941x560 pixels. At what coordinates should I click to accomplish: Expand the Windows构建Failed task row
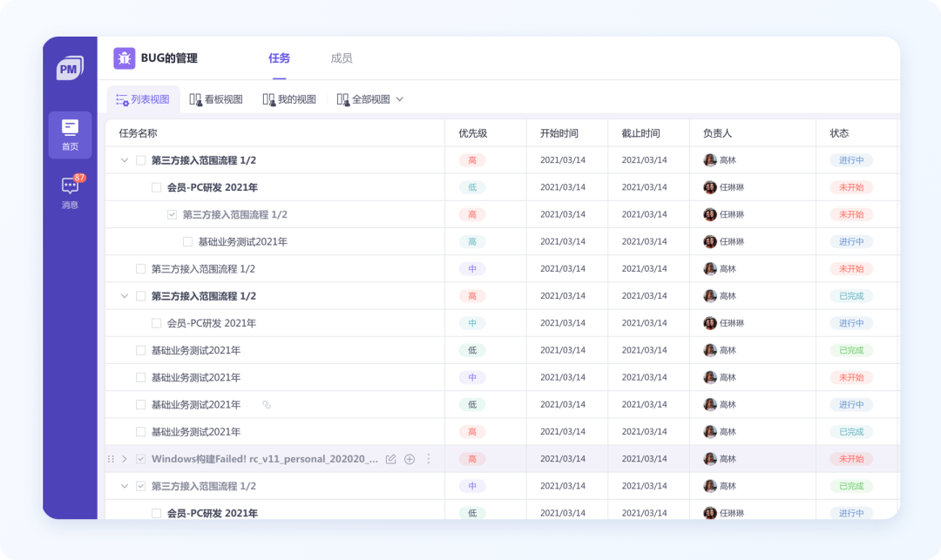click(x=125, y=459)
